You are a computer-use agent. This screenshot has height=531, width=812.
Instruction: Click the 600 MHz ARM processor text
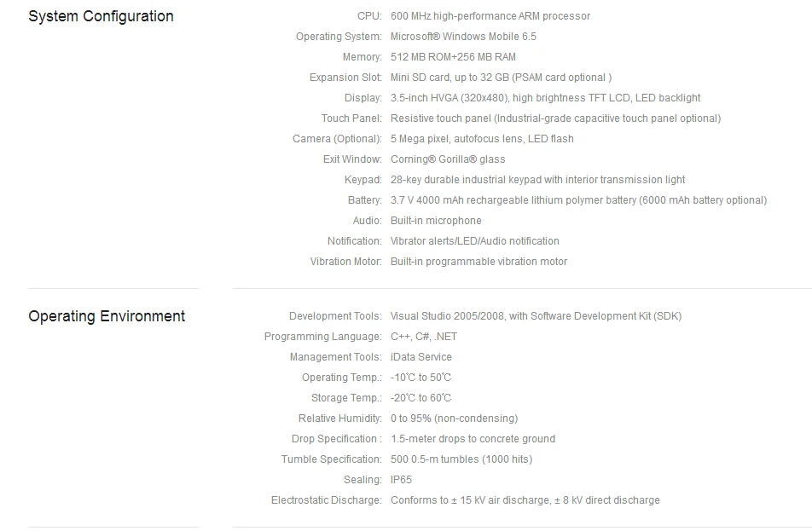[x=490, y=16]
